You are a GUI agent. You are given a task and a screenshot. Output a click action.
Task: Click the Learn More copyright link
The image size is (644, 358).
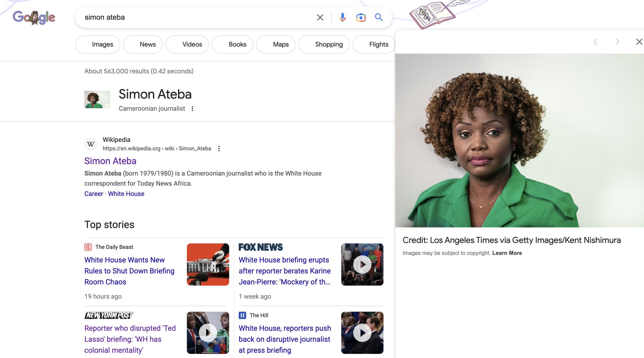(x=507, y=253)
